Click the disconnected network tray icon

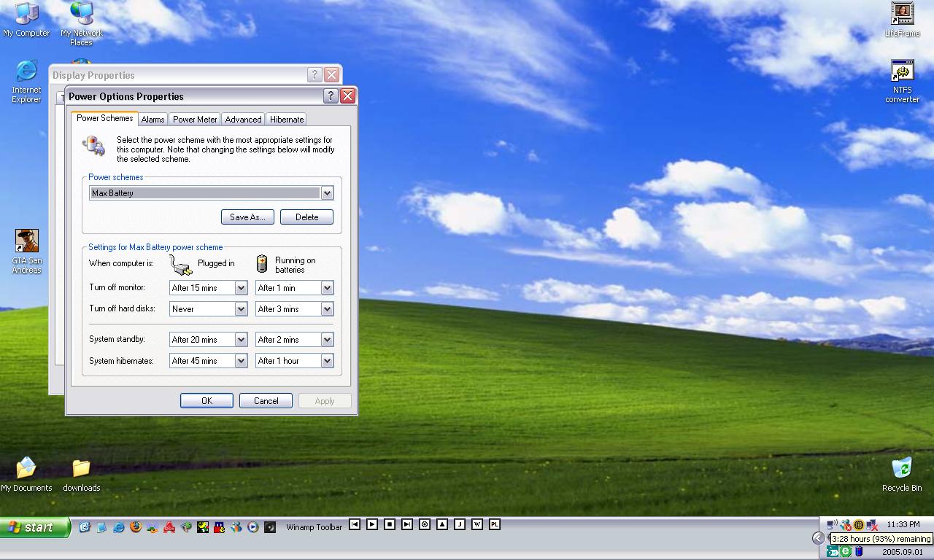(x=872, y=524)
